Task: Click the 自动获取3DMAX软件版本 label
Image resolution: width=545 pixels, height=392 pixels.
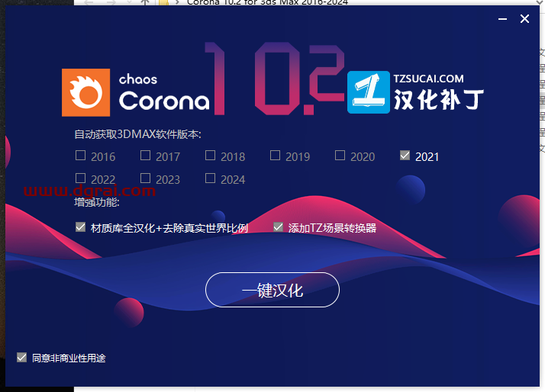Action: click(138, 134)
